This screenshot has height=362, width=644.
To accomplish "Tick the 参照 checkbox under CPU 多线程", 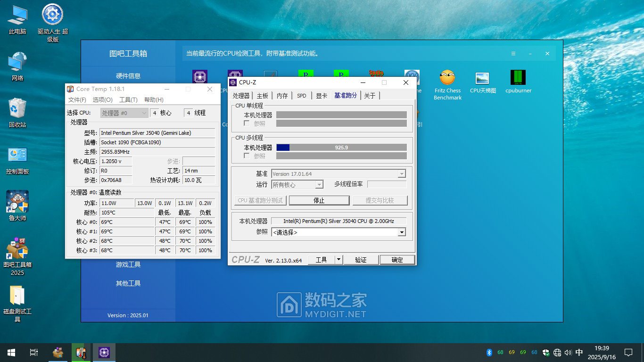I will coord(247,156).
